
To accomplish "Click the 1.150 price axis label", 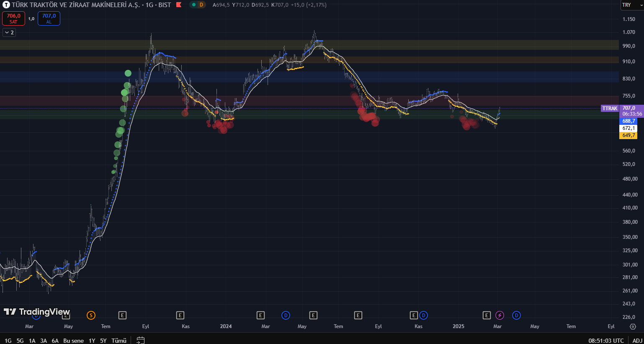I will (x=629, y=19).
